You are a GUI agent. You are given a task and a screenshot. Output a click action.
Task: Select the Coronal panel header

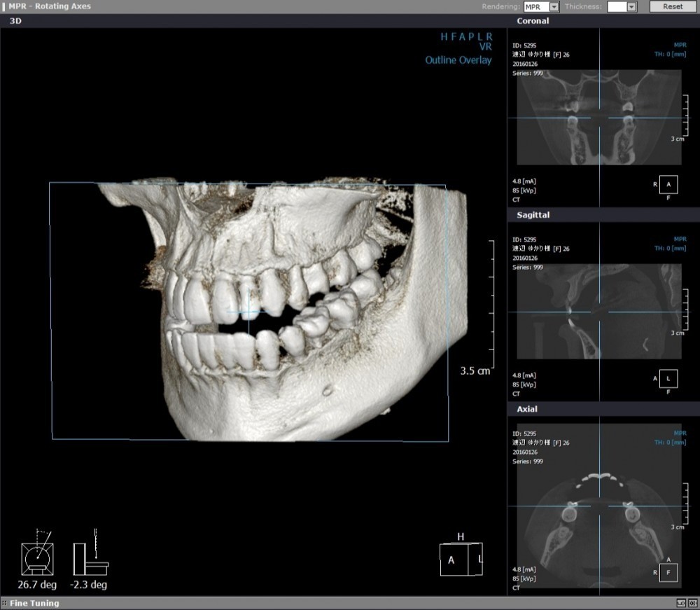click(x=533, y=21)
